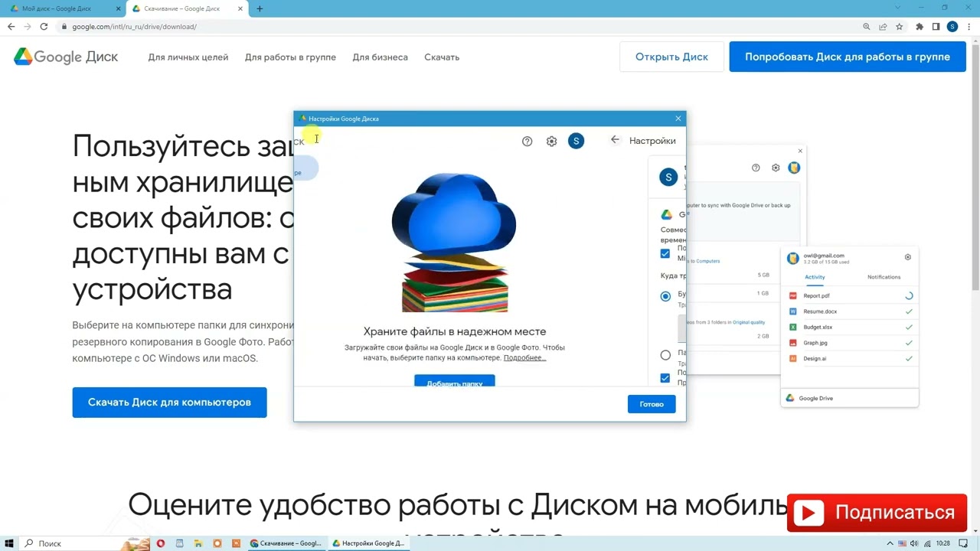The width and height of the screenshot is (980, 551).
Task: Click the volume icon in system tray
Action: (x=914, y=543)
